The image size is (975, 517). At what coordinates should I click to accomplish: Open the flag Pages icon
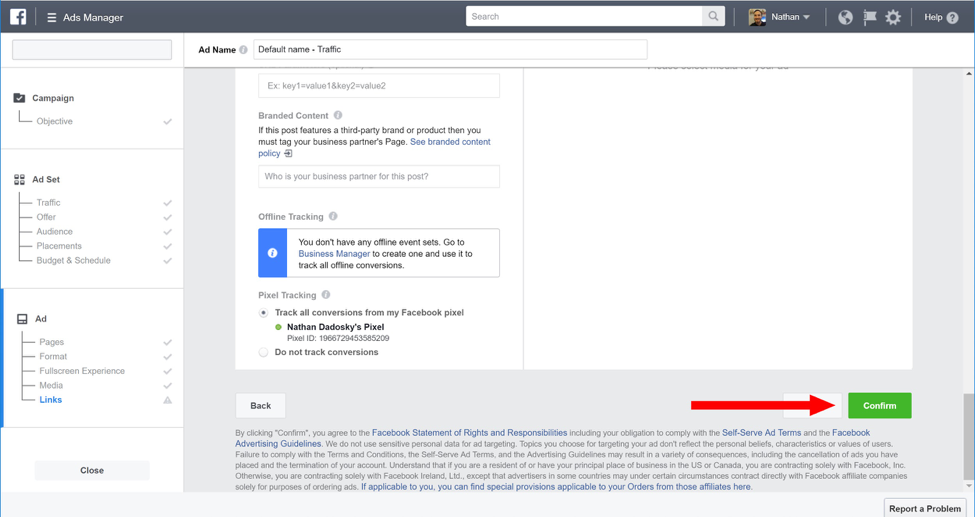point(869,17)
